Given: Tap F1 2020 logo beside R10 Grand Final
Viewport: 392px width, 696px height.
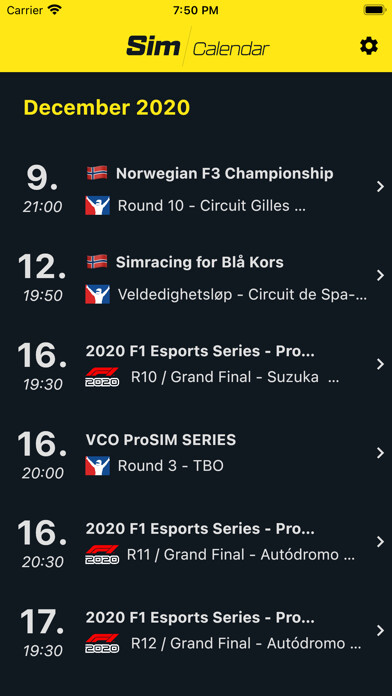Looking at the screenshot, I should (102, 377).
